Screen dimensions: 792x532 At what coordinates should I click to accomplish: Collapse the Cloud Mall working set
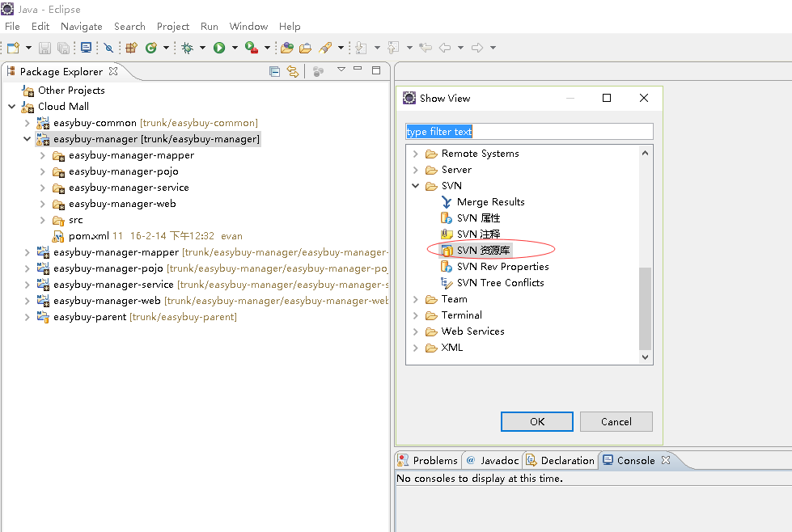pyautogui.click(x=11, y=107)
